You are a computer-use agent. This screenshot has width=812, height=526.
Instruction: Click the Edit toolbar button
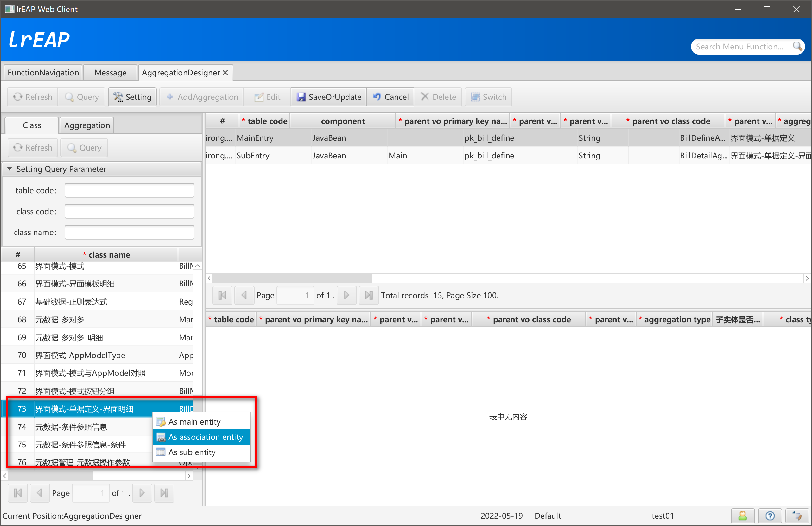coord(268,97)
